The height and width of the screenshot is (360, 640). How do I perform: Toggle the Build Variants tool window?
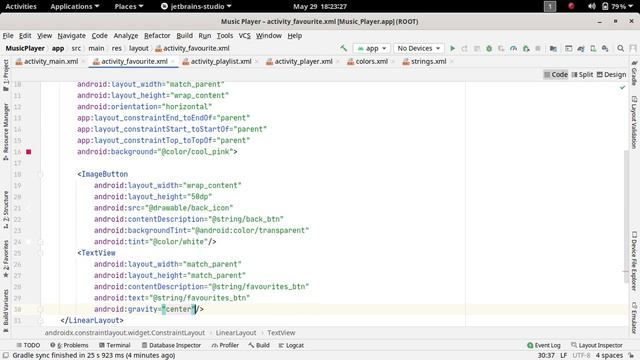click(x=6, y=311)
